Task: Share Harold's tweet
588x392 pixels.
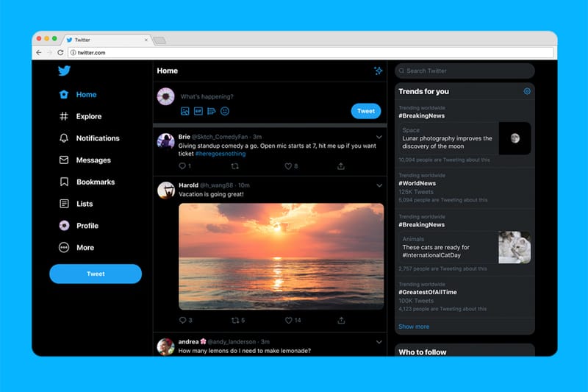Action: pos(341,320)
